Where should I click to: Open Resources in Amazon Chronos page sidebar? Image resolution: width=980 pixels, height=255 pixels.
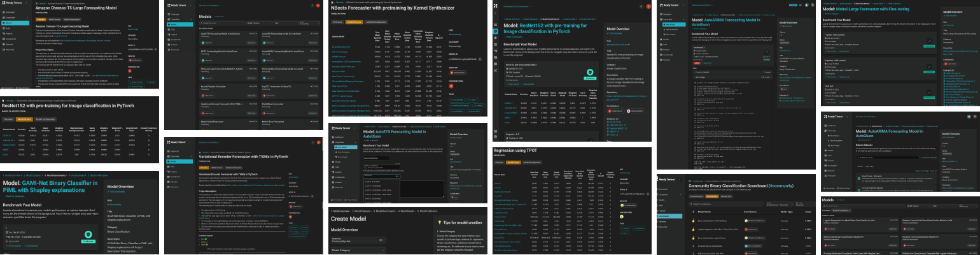9,50
